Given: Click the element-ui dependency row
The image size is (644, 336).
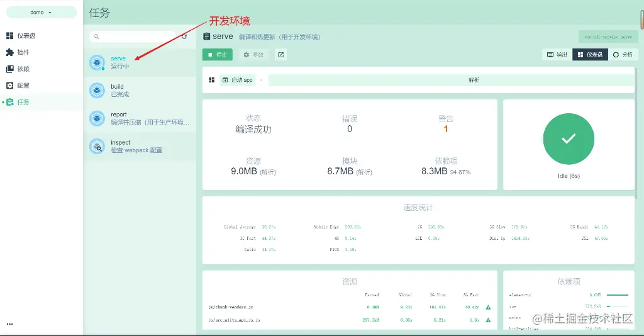Looking at the screenshot, I should 569,295.
